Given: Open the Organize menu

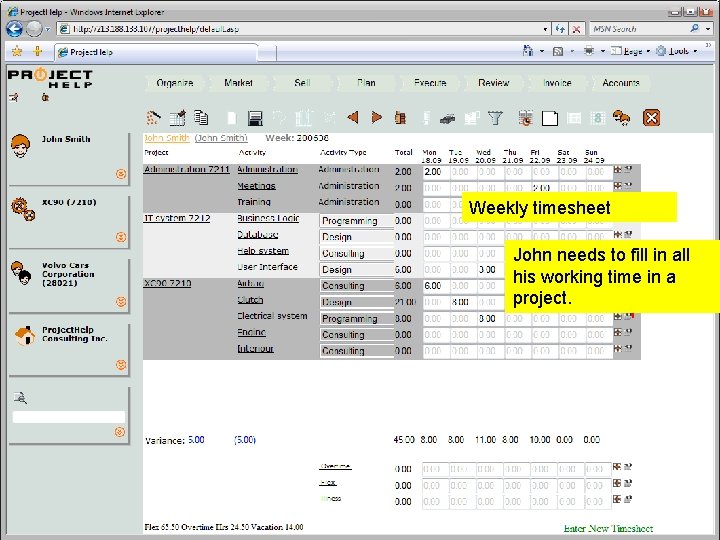Looking at the screenshot, I should [174, 83].
